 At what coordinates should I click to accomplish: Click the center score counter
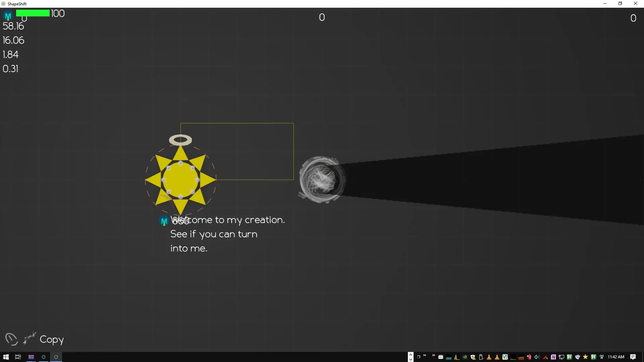pyautogui.click(x=322, y=17)
